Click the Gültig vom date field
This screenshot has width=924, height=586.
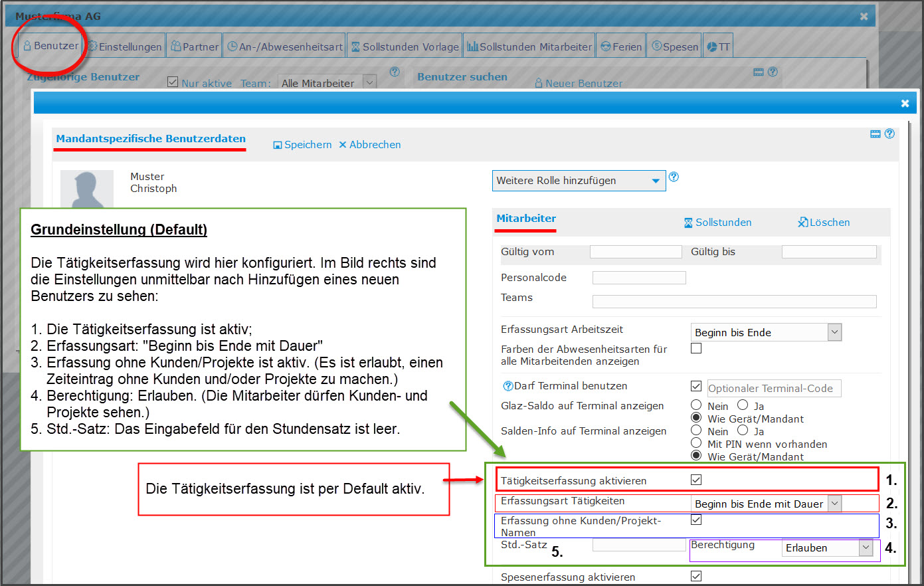(x=636, y=252)
